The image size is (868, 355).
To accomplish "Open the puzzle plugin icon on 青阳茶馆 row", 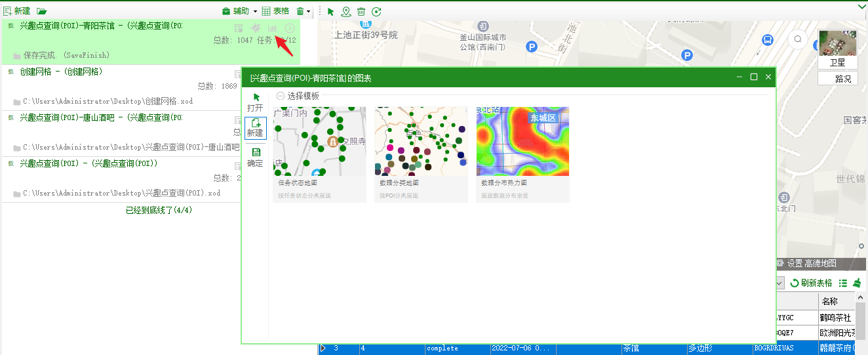I will [256, 28].
